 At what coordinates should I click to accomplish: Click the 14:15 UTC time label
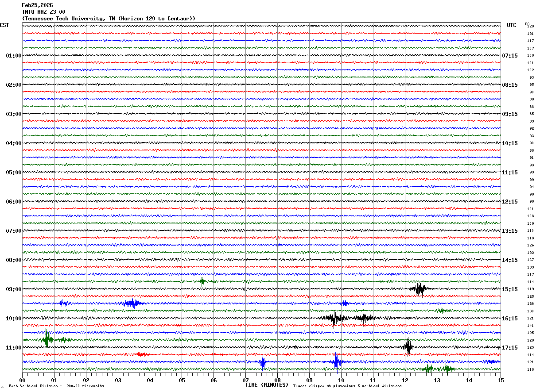(509, 260)
